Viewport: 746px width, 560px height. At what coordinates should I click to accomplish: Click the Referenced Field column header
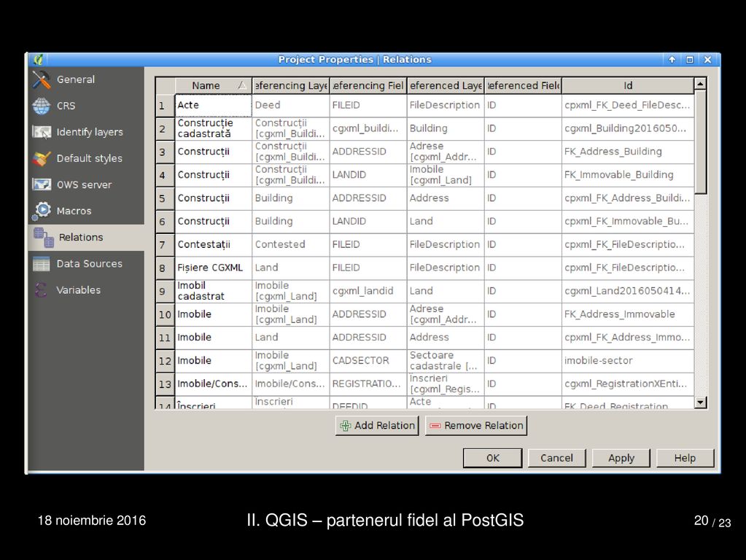tap(523, 85)
